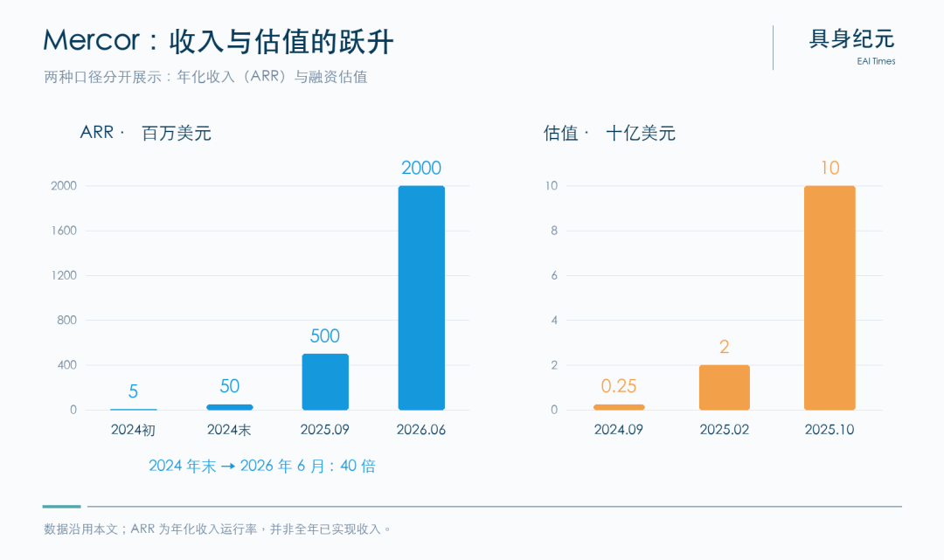Click the "1200" y-axis tick label
This screenshot has height=560, width=944.
pos(64,275)
